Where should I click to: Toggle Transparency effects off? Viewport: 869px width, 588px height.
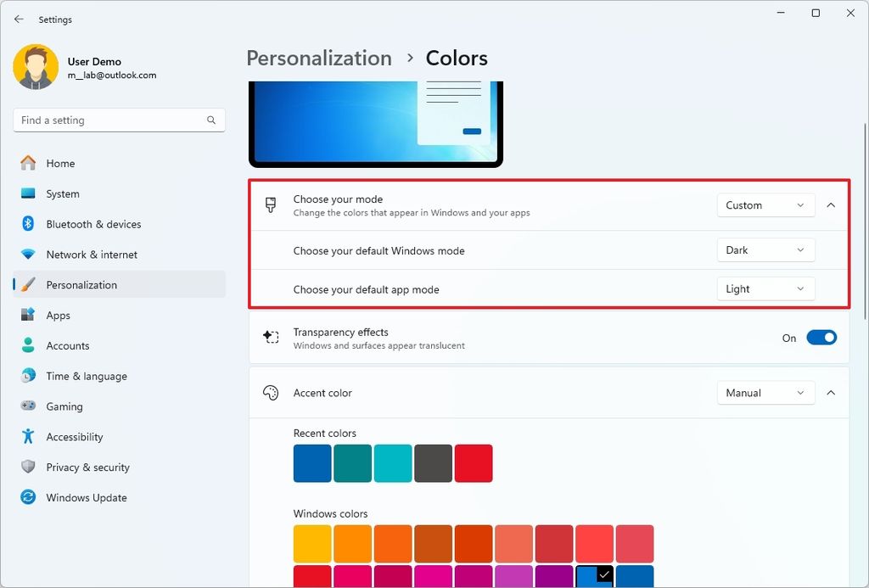point(821,337)
